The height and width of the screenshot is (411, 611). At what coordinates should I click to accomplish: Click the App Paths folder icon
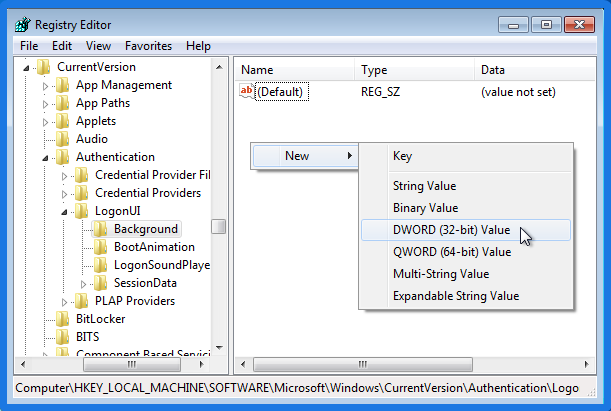62,103
